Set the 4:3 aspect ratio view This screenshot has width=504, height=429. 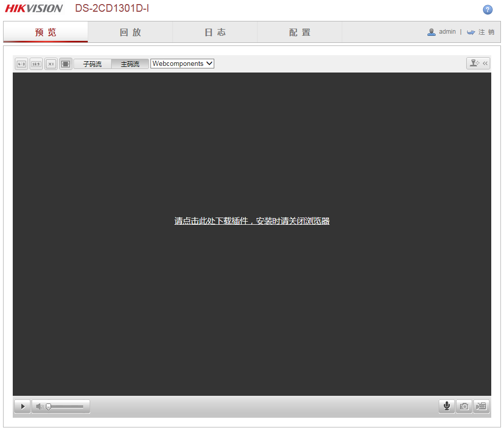click(x=21, y=64)
